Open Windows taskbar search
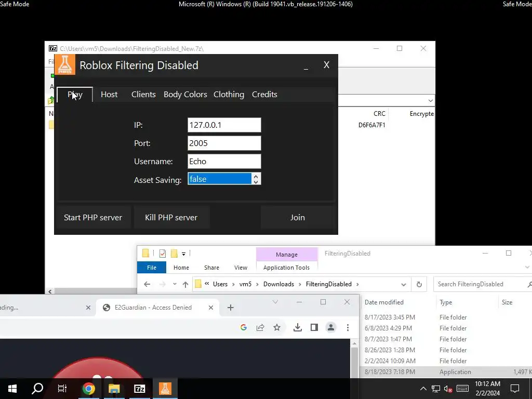532x399 pixels. 37,389
